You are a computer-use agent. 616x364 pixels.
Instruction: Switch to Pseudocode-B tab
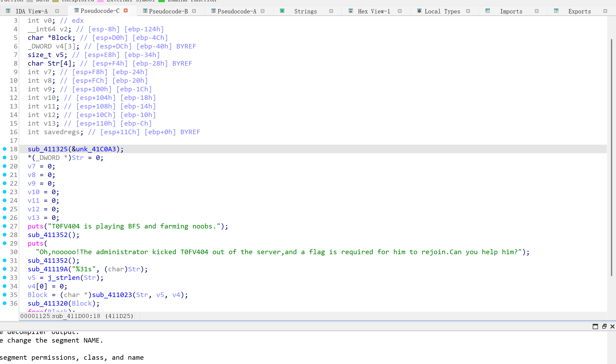(x=168, y=11)
